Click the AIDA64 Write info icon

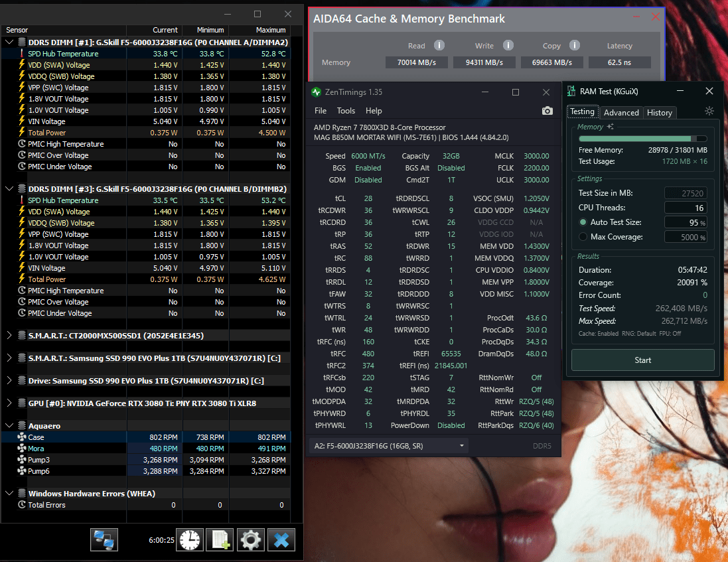[x=508, y=45]
